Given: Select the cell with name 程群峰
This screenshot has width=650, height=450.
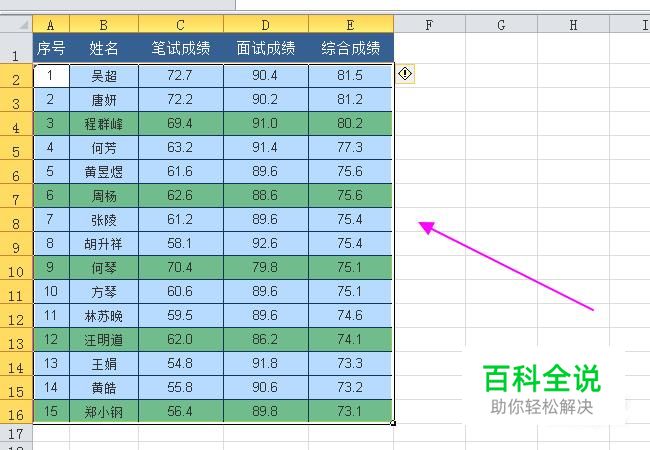Looking at the screenshot, I should (104, 123).
